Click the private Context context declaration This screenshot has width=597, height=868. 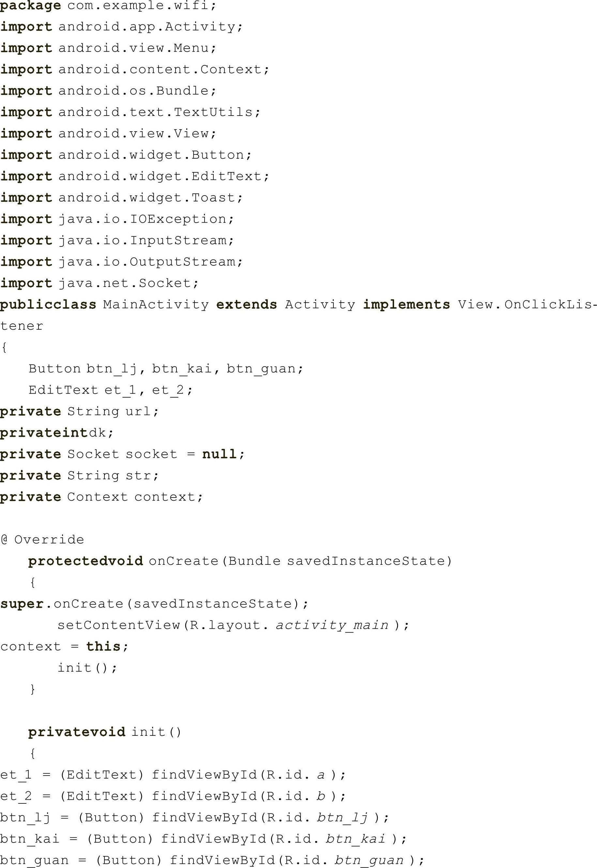click(x=101, y=497)
